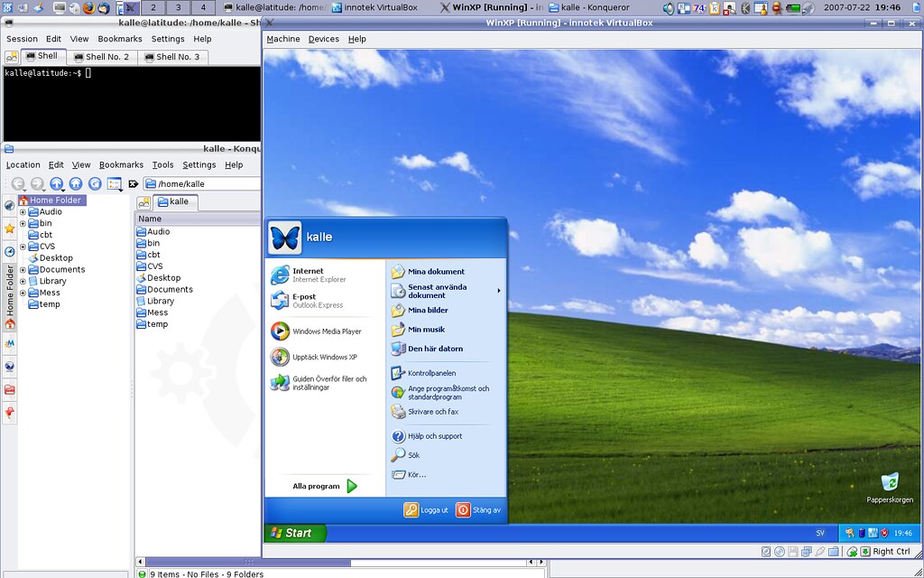Image resolution: width=924 pixels, height=578 pixels.
Task: Click the Name column header in Konqueror
Action: pyautogui.click(x=198, y=219)
